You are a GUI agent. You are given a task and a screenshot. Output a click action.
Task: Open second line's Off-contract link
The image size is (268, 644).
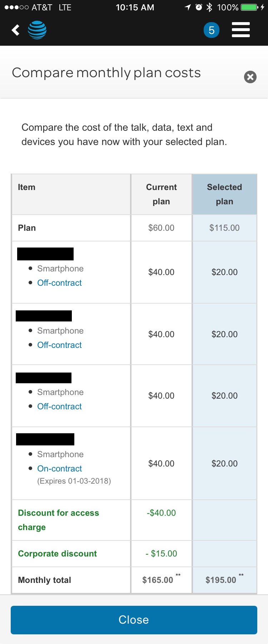[59, 345]
